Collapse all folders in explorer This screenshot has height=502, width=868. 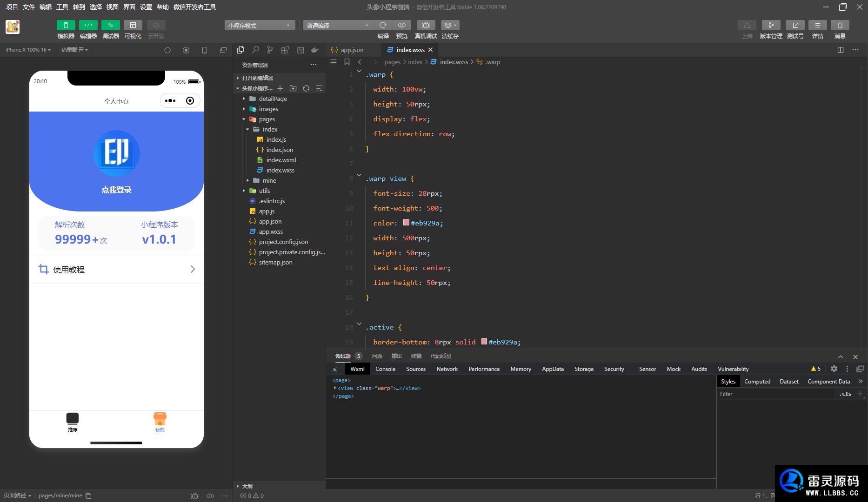pyautogui.click(x=319, y=88)
